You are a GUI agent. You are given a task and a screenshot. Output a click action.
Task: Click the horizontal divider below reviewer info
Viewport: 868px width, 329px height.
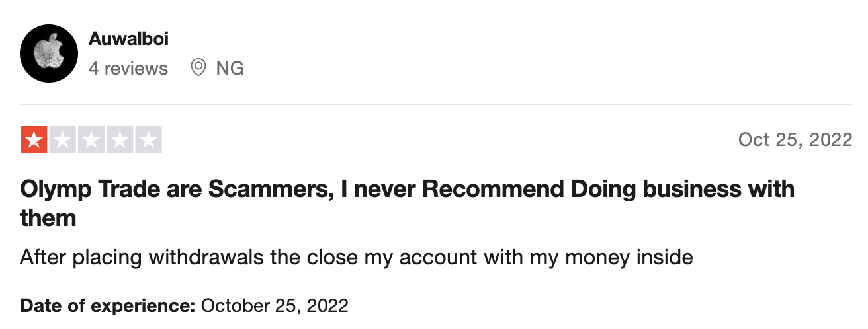pyautogui.click(x=436, y=105)
